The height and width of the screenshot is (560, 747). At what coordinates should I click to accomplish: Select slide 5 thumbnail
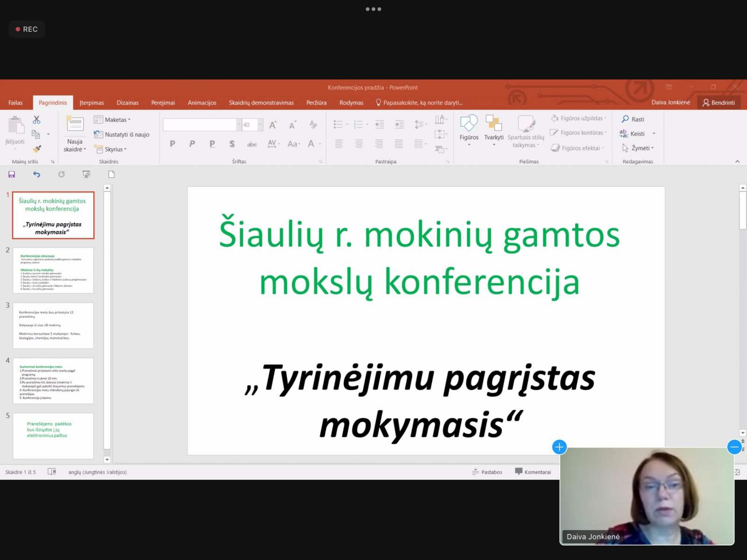53,436
